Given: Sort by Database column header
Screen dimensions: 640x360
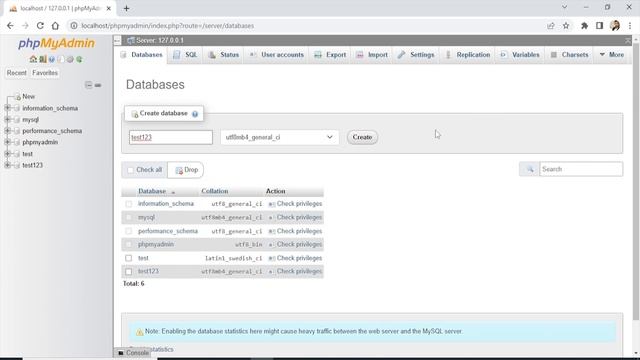Looking at the screenshot, I should (x=152, y=191).
